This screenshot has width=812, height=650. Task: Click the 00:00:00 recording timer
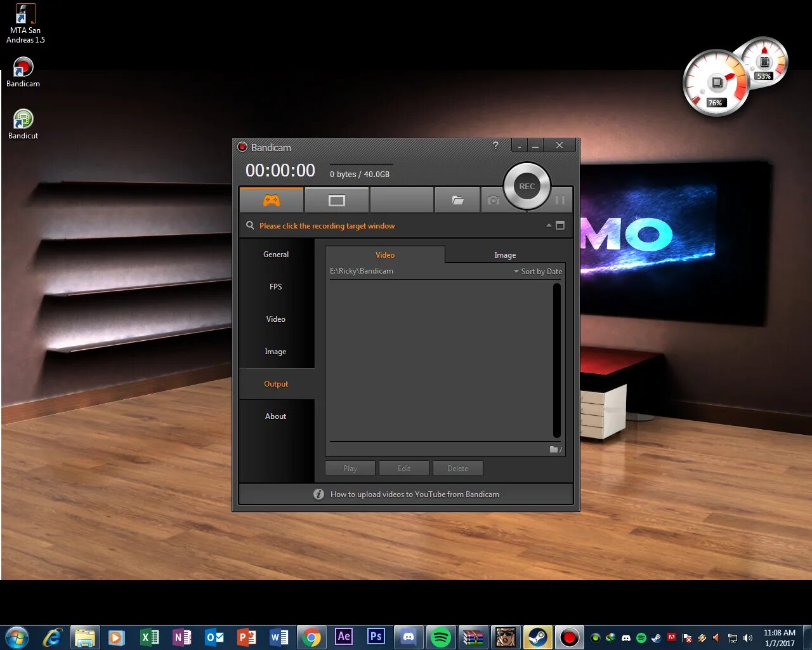(280, 170)
